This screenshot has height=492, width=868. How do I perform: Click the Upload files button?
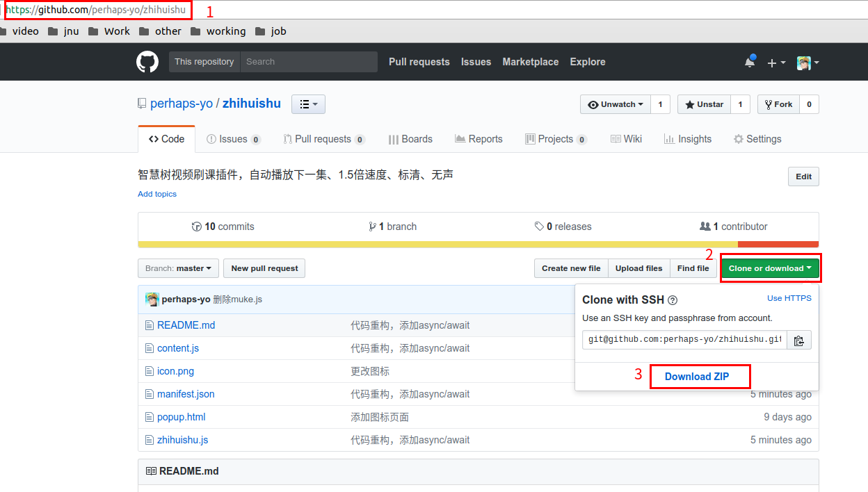coord(639,268)
